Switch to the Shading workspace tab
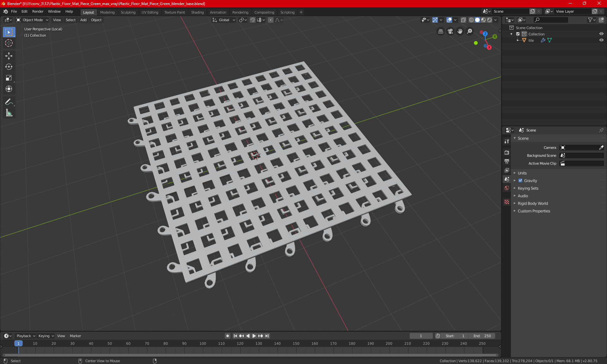The image size is (607, 364). (197, 12)
